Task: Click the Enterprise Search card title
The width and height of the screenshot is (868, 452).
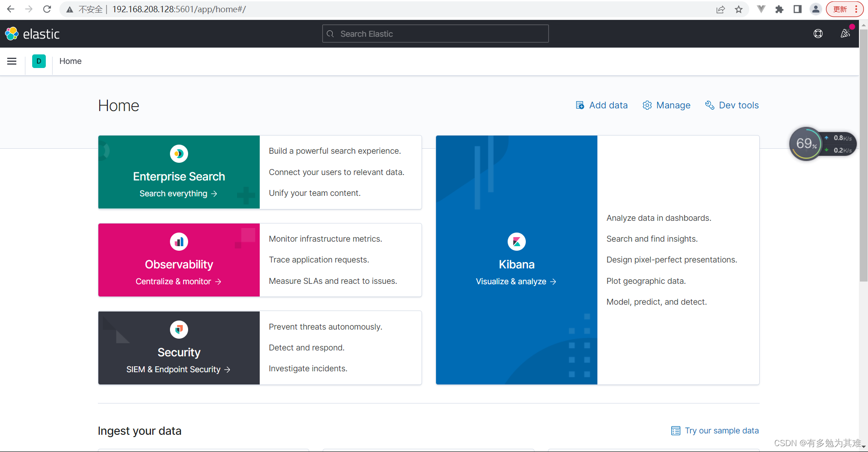Action: coord(179,176)
